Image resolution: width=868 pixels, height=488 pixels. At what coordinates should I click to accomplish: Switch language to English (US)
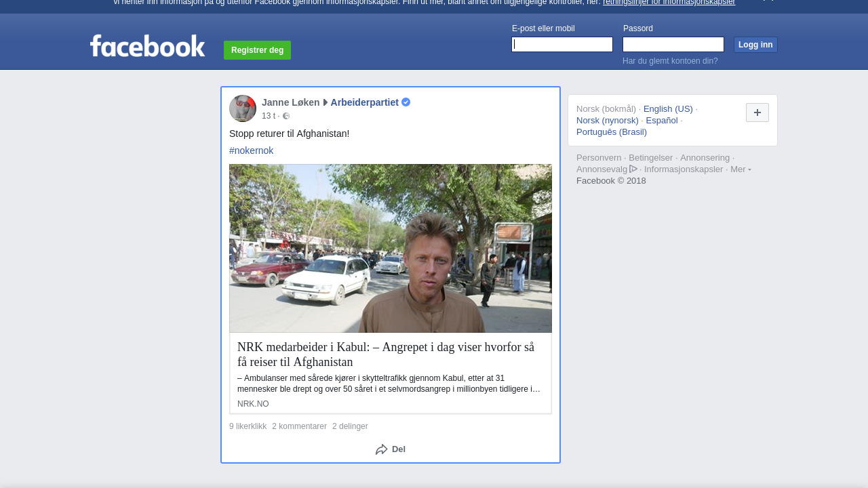tap(668, 109)
